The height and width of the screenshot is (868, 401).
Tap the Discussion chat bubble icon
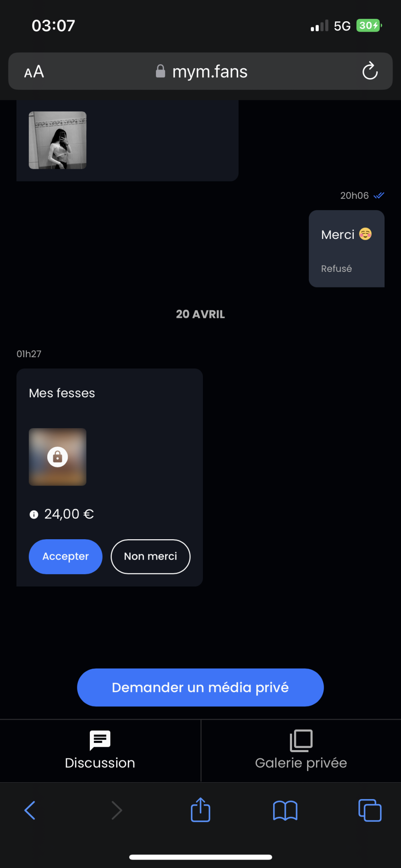(100, 740)
